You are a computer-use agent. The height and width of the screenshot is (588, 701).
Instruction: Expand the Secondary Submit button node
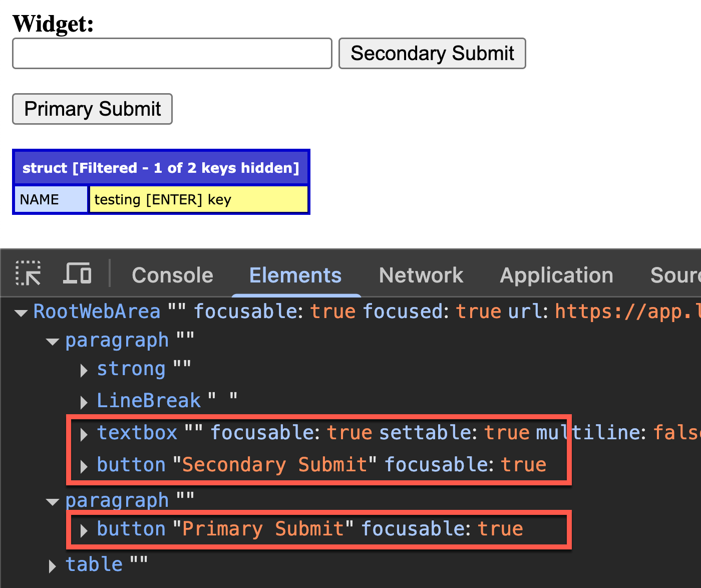(83, 466)
